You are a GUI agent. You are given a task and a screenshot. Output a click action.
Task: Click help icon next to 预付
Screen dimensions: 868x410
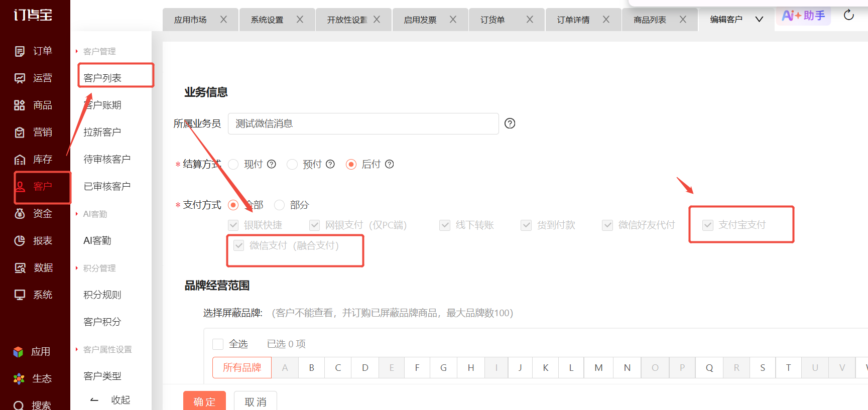click(x=330, y=164)
